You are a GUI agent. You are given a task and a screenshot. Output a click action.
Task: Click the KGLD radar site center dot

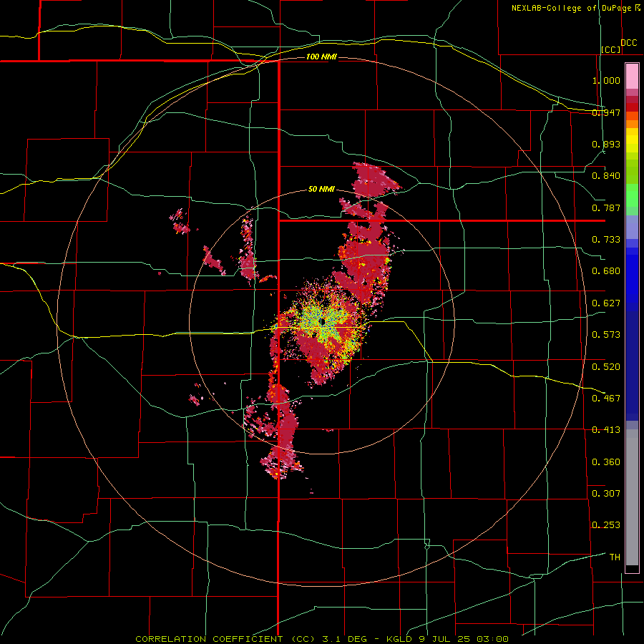[x=323, y=321]
